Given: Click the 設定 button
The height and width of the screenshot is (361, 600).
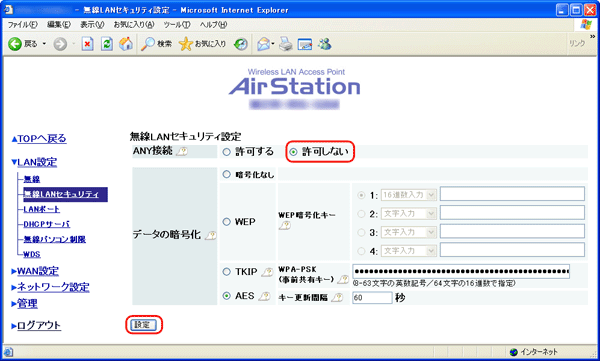Looking at the screenshot, I should (x=143, y=325).
